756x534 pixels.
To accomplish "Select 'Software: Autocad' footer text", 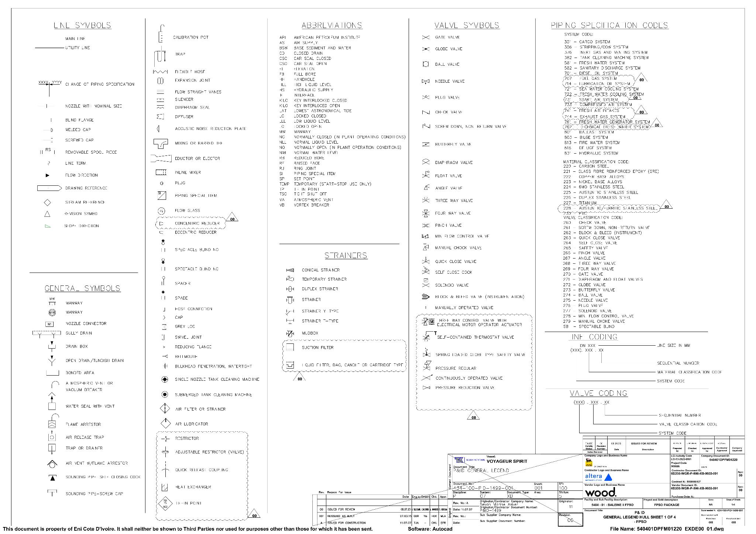I will (x=430, y=529).
